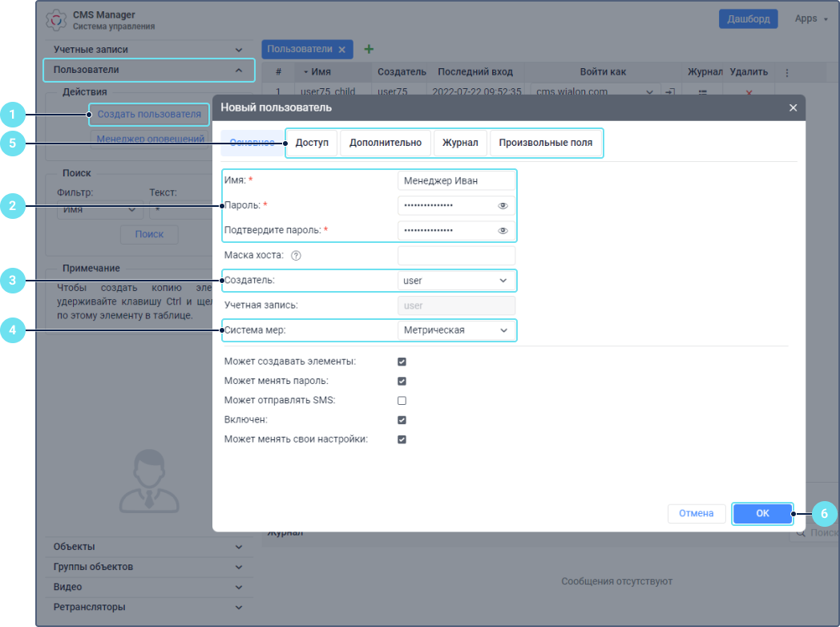Click the Имя input field
This screenshot has width=840, height=627.
coord(456,181)
